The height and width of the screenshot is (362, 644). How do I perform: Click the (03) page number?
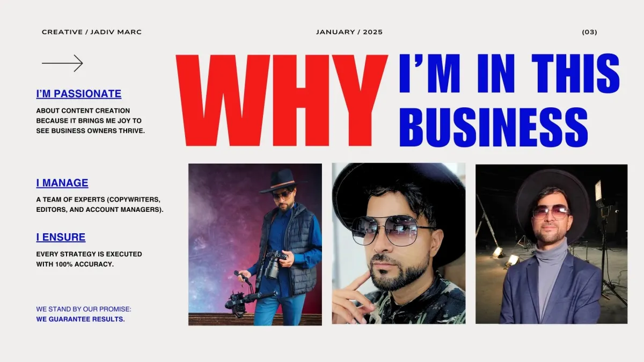[x=589, y=32]
